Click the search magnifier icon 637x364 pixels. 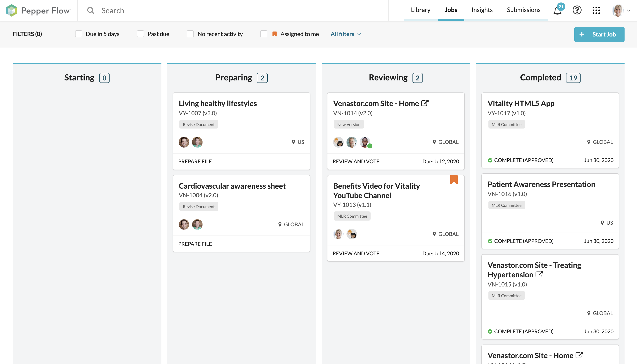pyautogui.click(x=91, y=11)
